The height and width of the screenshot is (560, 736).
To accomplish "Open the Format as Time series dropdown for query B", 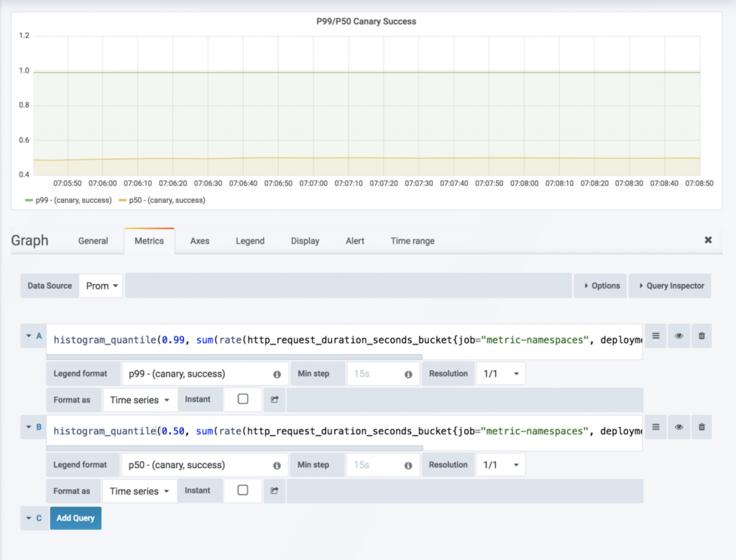I will 139,491.
